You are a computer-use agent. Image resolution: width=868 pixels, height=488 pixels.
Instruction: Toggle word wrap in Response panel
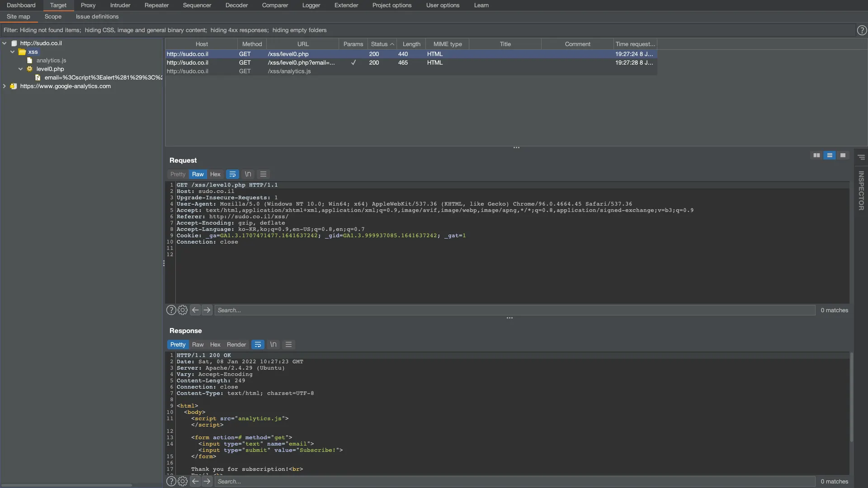click(x=258, y=345)
